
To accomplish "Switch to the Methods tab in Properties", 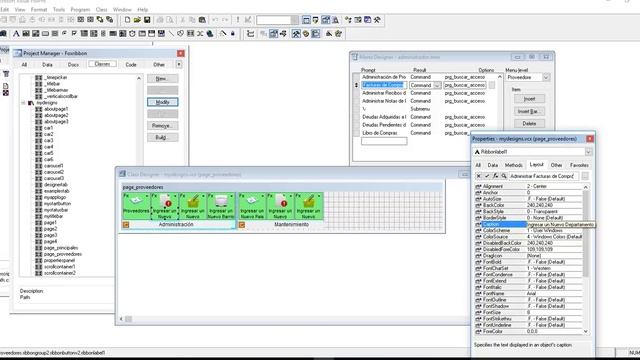I will coord(513,165).
